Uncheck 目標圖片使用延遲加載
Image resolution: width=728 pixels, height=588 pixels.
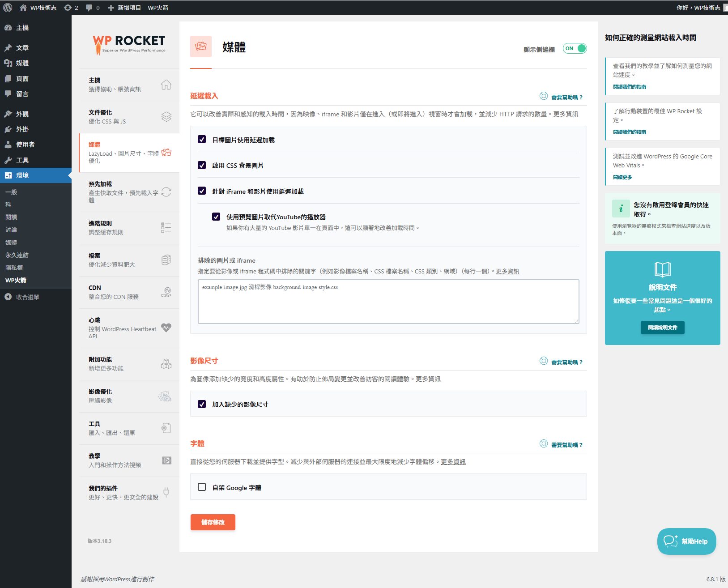point(202,140)
